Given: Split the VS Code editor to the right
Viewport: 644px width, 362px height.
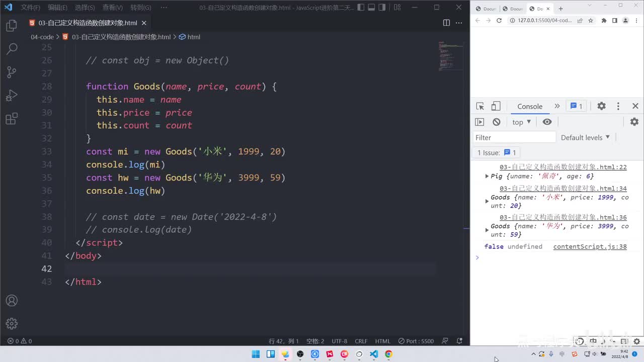Looking at the screenshot, I should point(446,23).
